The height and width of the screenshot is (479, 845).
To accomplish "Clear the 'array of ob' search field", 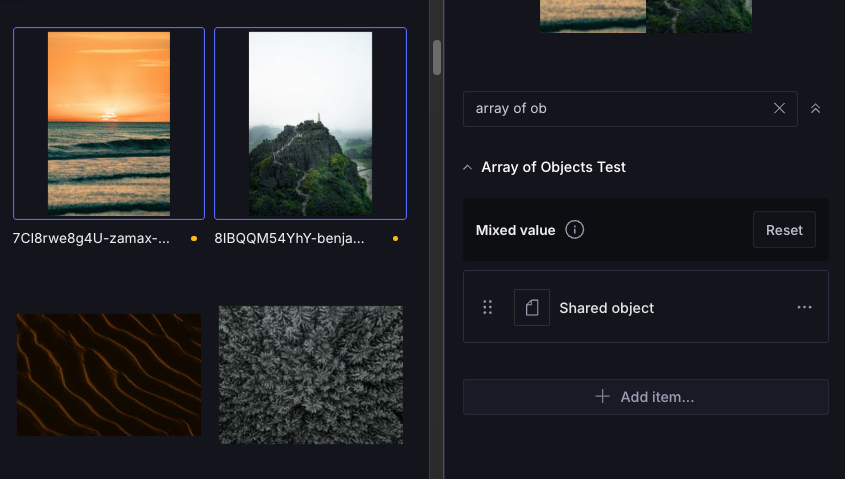I will [x=779, y=108].
